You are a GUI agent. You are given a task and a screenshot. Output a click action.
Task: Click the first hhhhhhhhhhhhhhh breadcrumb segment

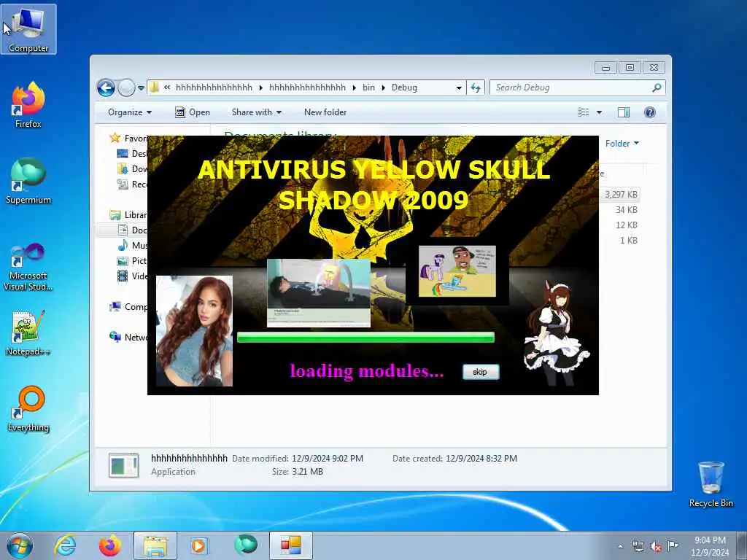point(214,87)
